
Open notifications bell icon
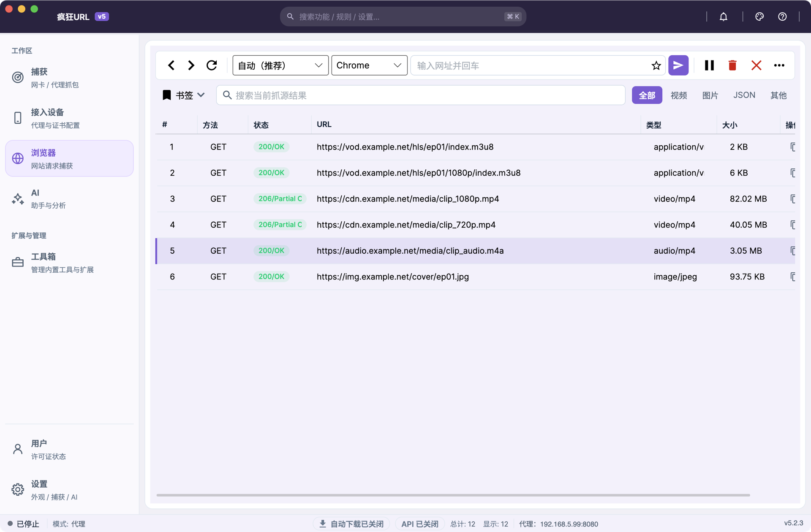pyautogui.click(x=724, y=16)
